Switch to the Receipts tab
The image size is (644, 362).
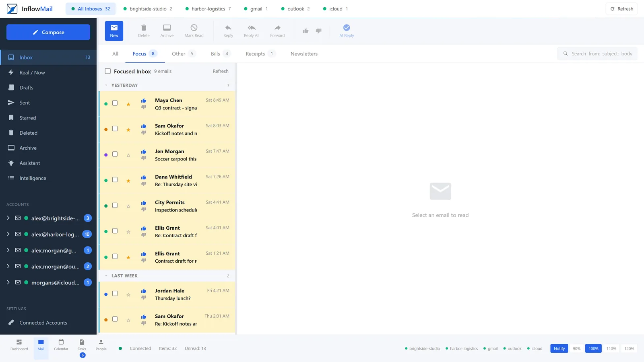click(x=260, y=54)
